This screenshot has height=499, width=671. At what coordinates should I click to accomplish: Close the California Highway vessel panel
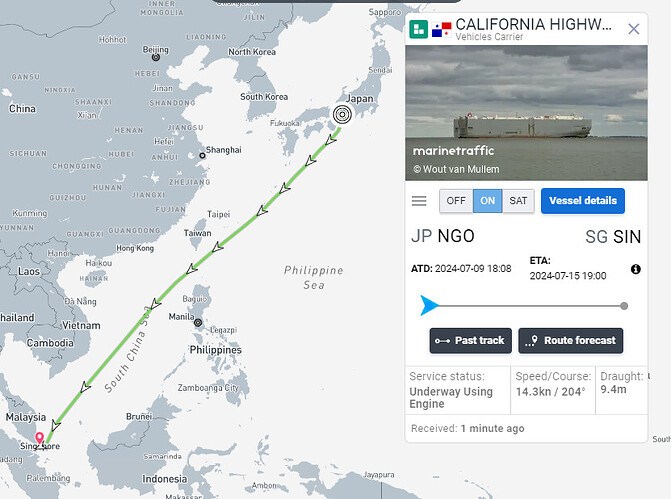point(634,29)
